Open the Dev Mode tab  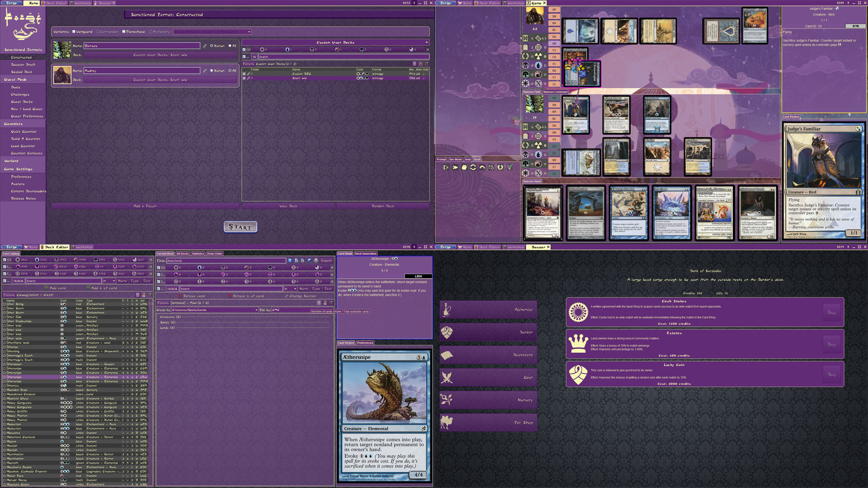pyautogui.click(x=455, y=160)
